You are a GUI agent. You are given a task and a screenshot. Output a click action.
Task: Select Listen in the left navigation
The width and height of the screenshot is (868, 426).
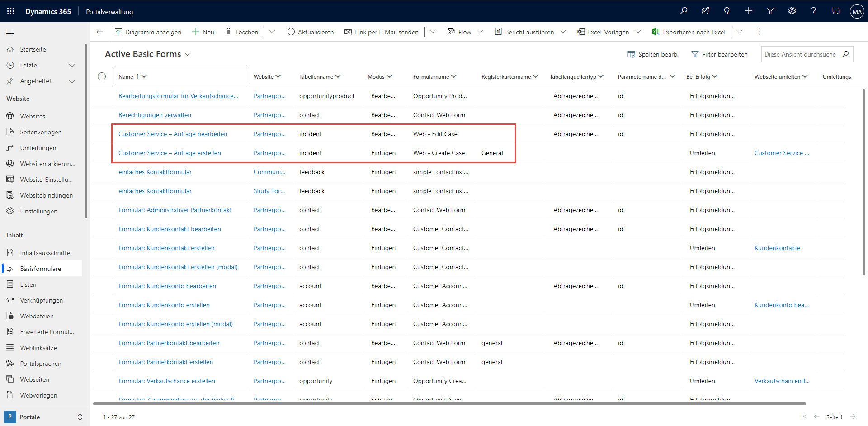28,284
